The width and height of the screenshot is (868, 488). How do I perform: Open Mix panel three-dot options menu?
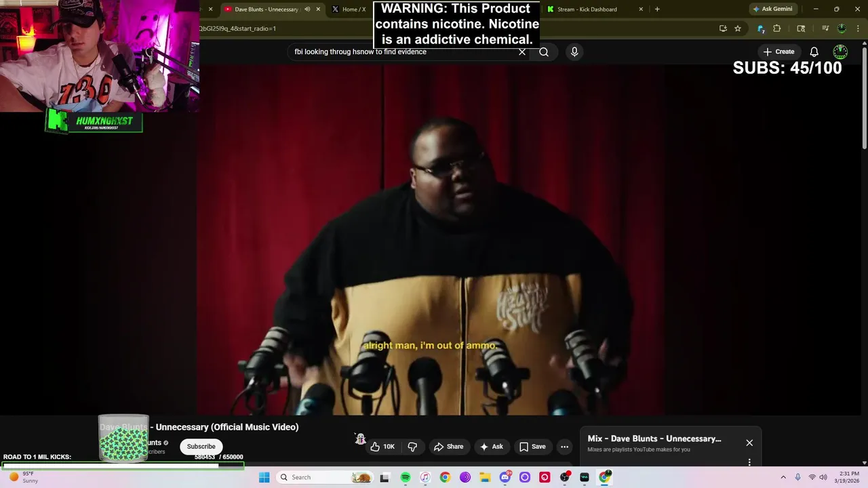pos(749,462)
